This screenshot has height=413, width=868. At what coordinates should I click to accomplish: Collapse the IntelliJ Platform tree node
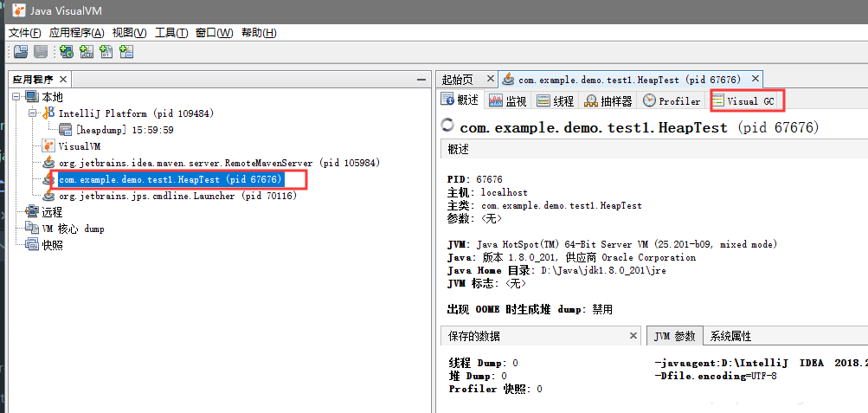pos(32,113)
